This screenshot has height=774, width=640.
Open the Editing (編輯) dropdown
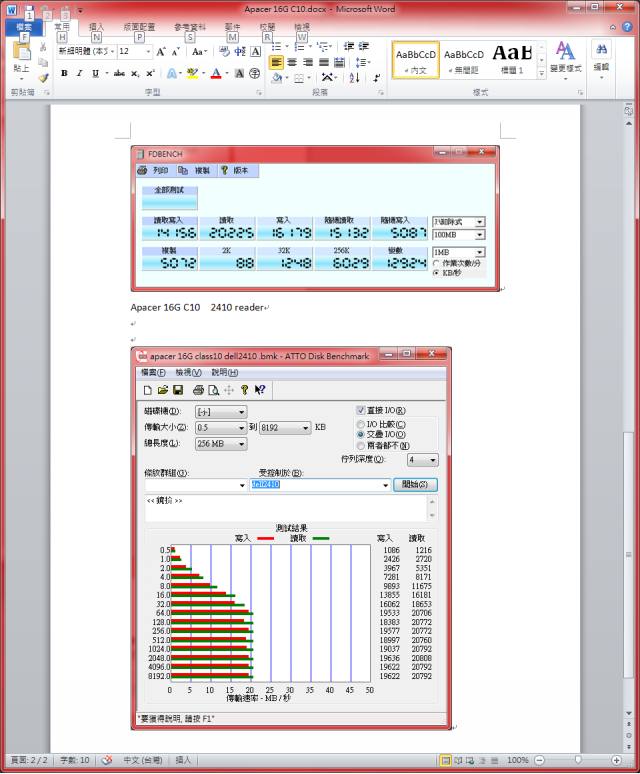(x=601, y=62)
